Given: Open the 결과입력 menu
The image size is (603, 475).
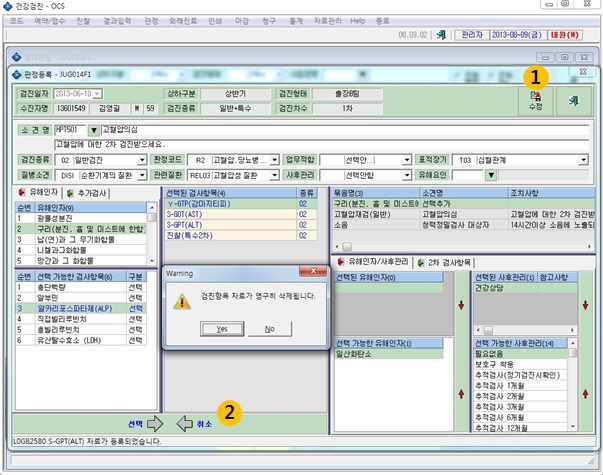Looking at the screenshot, I should [x=117, y=21].
